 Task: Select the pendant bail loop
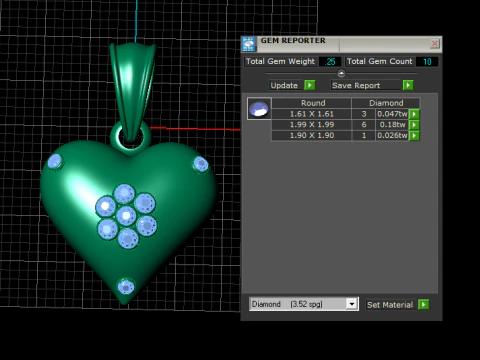pyautogui.click(x=133, y=92)
